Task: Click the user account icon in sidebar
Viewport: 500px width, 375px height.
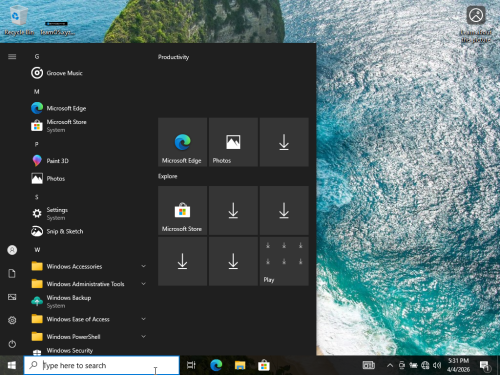Action: (12, 250)
